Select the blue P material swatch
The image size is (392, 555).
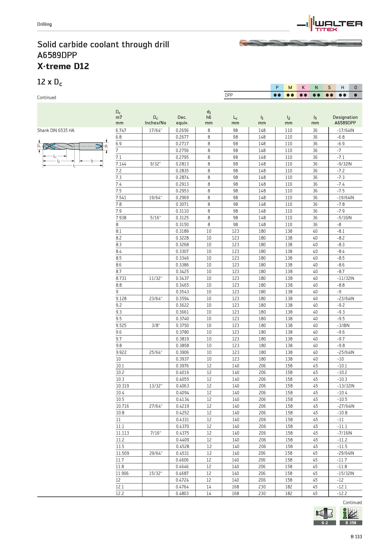point(277,87)
